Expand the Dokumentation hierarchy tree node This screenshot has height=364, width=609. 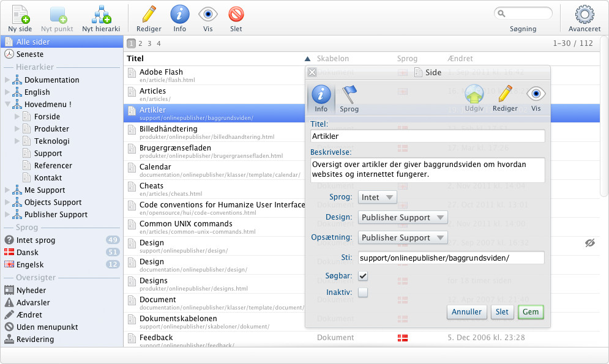click(7, 80)
